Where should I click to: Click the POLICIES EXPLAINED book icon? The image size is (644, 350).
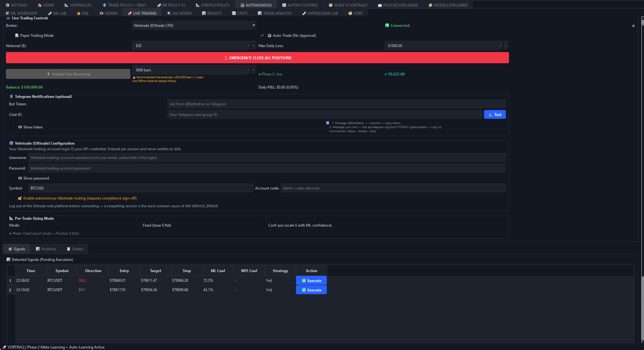coord(380,5)
